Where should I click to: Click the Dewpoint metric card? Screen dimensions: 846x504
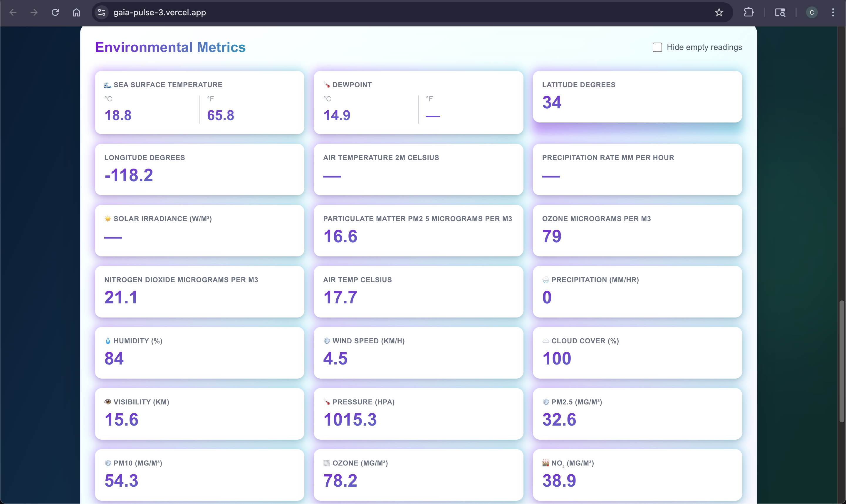(418, 102)
